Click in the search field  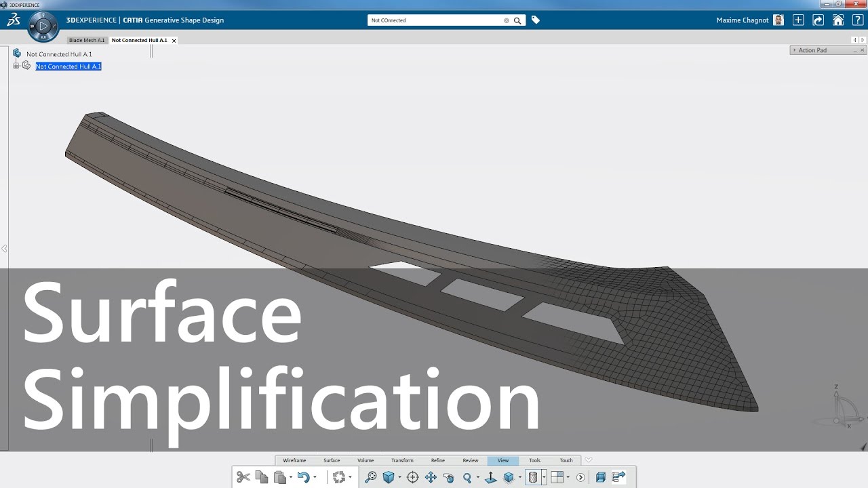(435, 20)
